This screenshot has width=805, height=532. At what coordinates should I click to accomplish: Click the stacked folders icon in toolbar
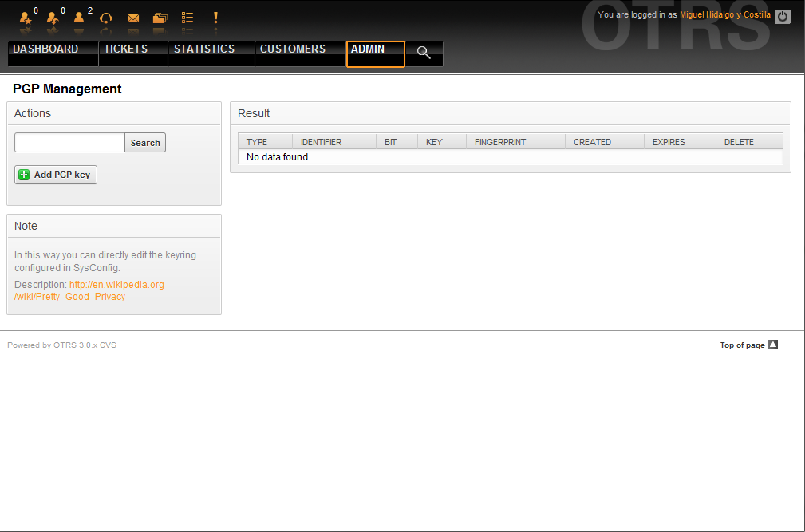coord(160,18)
